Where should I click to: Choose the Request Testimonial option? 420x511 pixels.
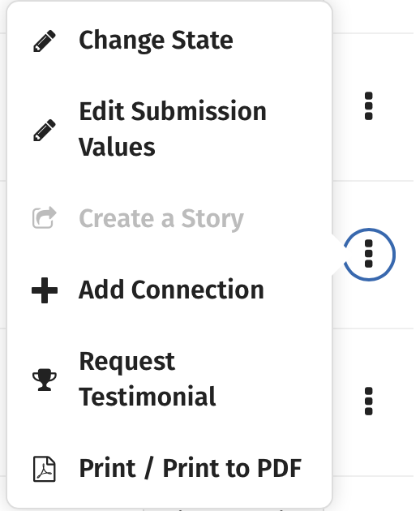click(169, 380)
